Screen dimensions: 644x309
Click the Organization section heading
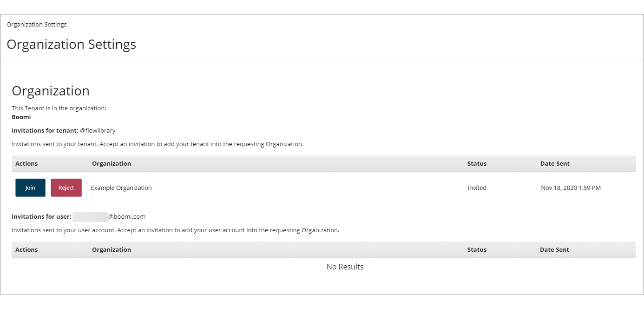click(50, 91)
